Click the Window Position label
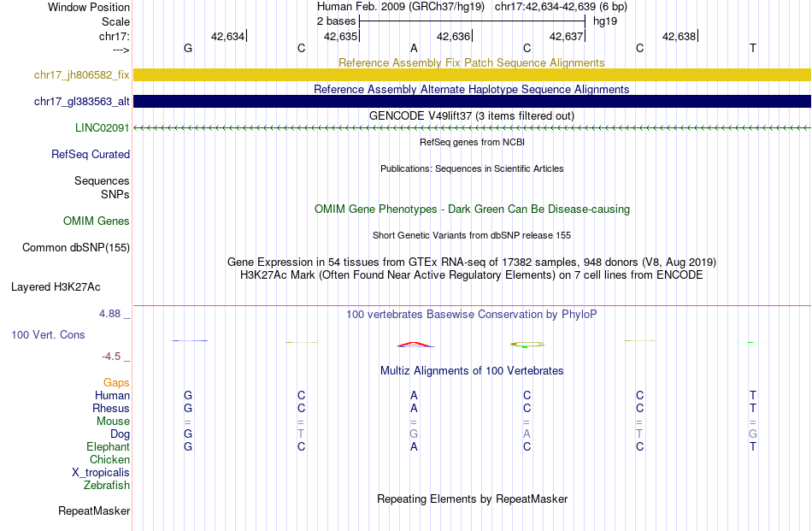This screenshot has height=531, width=812. coord(89,7)
